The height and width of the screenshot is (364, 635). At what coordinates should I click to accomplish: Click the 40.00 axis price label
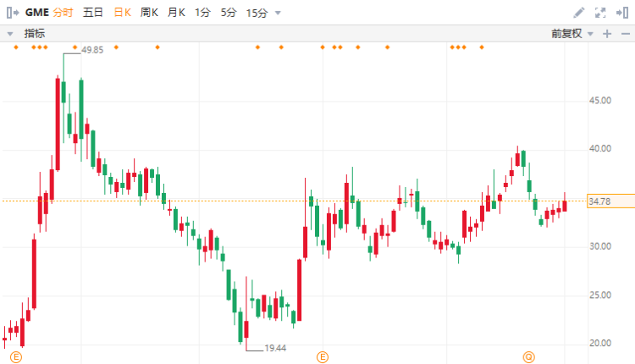click(600, 149)
